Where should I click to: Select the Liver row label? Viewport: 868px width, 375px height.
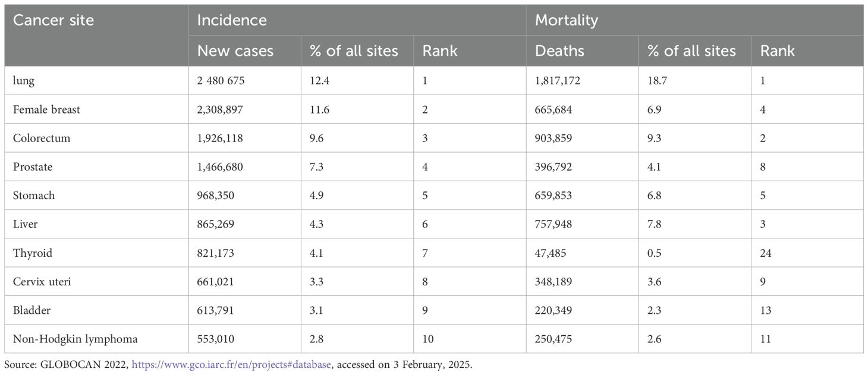click(24, 224)
